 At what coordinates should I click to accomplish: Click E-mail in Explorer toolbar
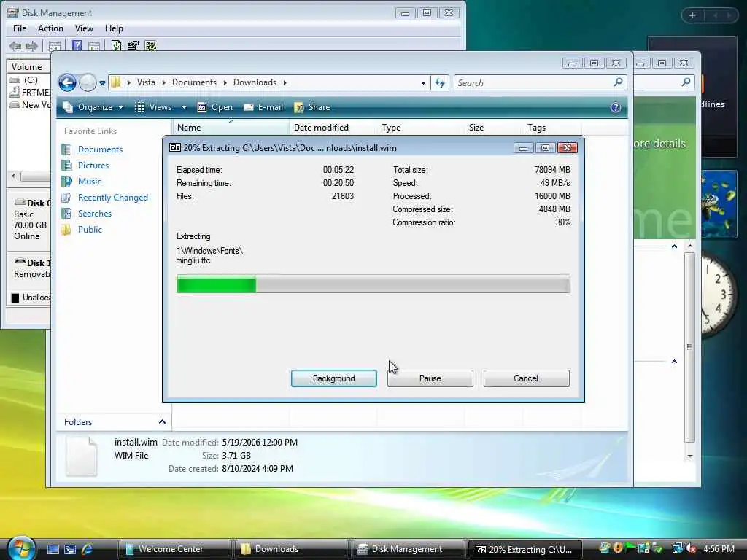(263, 107)
